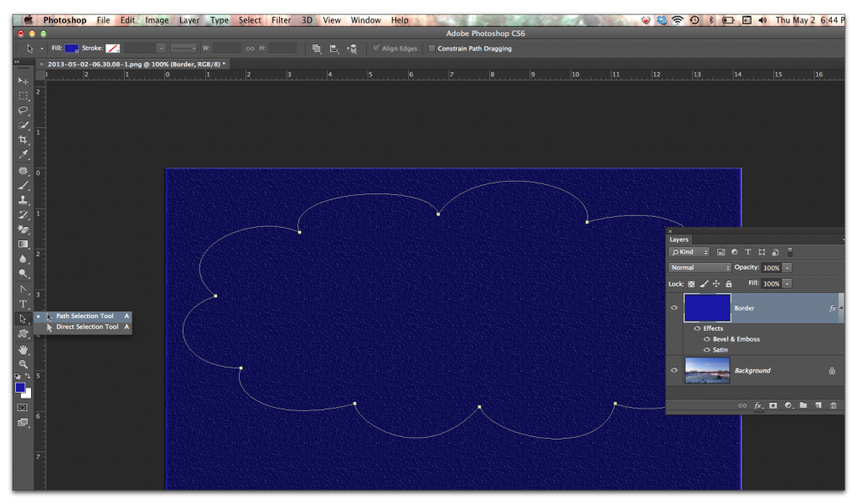Lock all layer attributes
The width and height of the screenshot is (858, 504).
tap(729, 284)
